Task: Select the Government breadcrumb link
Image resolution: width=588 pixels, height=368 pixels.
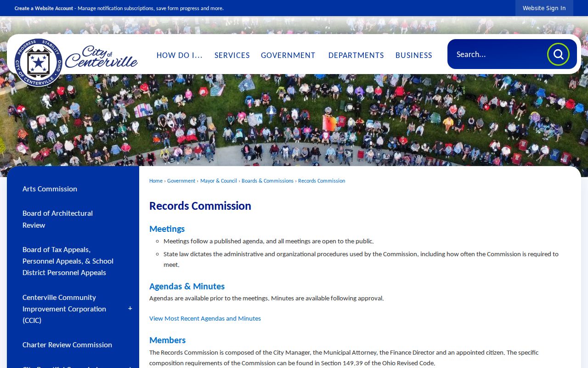Action: coord(181,181)
